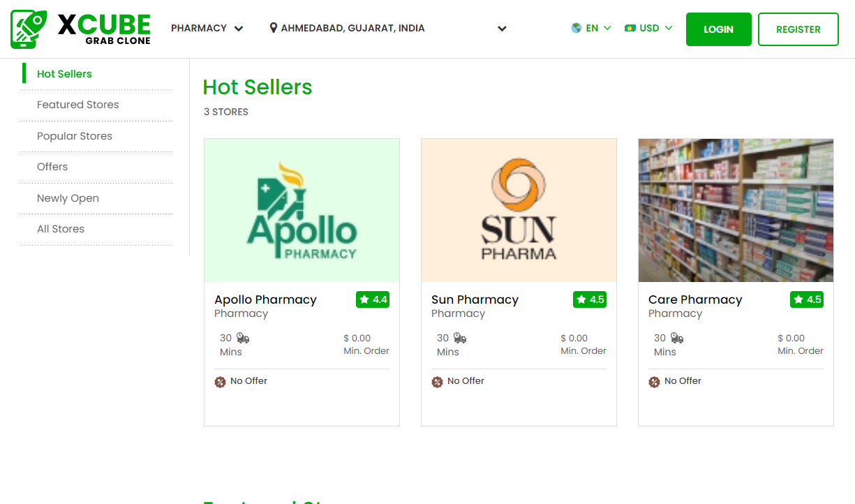
Task: Switch to the Offers section
Action: (x=52, y=167)
